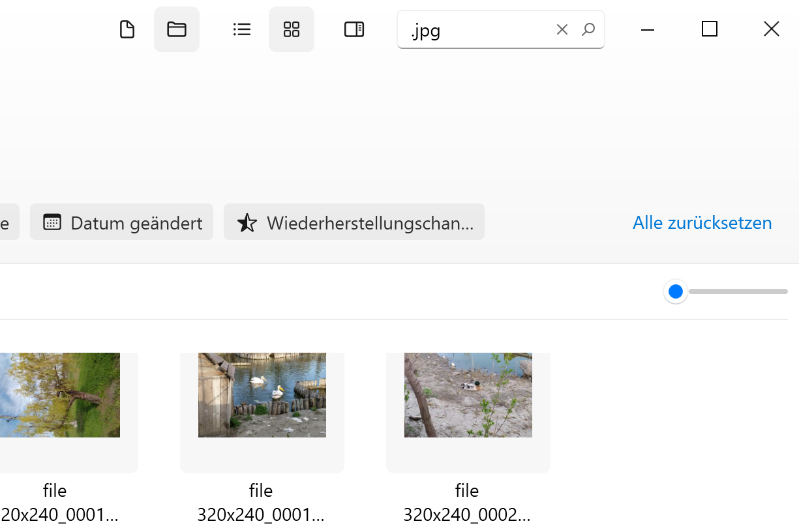Image resolution: width=799 pixels, height=532 pixels.
Task: Select the grid thumbnails view icon
Action: (292, 29)
